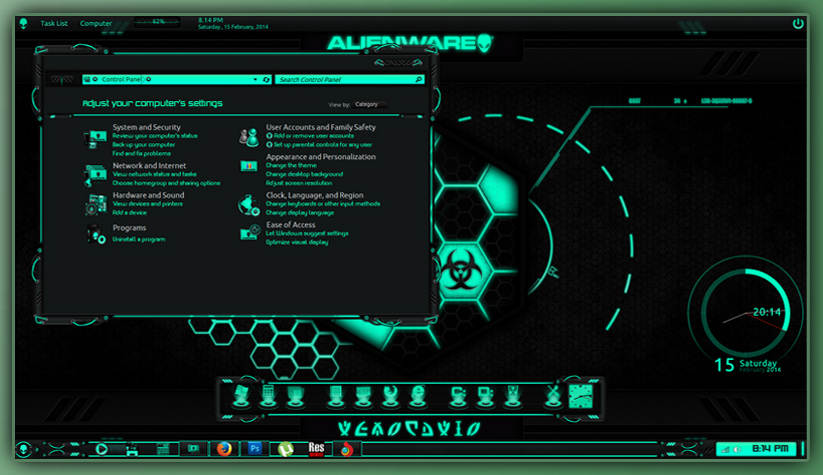
Task: Click Let Windows suggest settings
Action: (307, 234)
